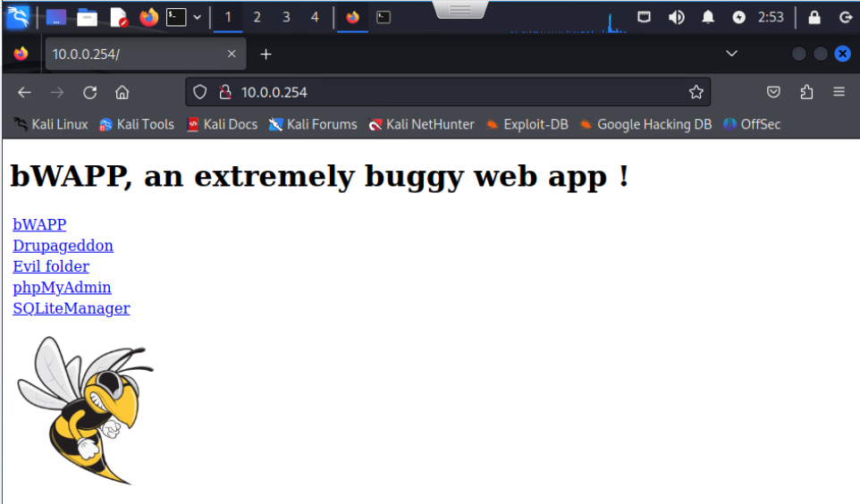The width and height of the screenshot is (860, 504).
Task: Launch the text editor panel icon
Action: 118,18
